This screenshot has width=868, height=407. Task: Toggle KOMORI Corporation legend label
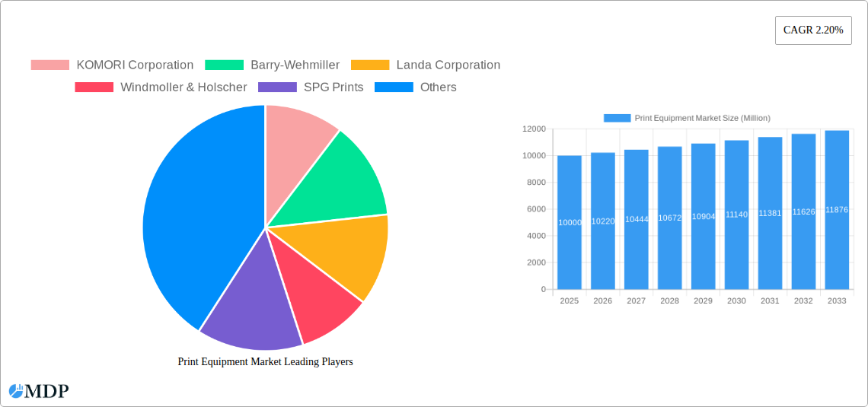135,65
